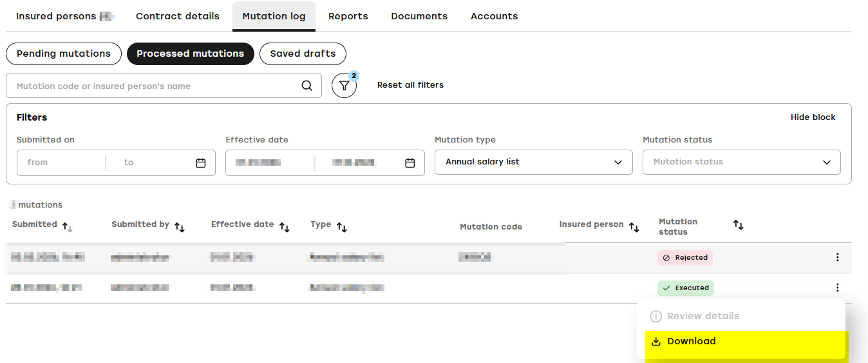Sort by Submitted by column arrows
The height and width of the screenshot is (363, 868).
click(180, 227)
